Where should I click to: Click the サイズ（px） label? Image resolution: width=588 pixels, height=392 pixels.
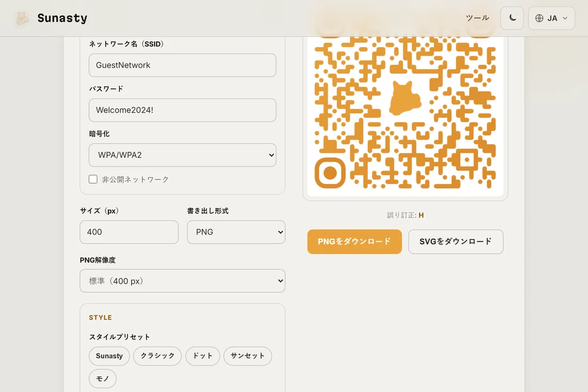click(x=99, y=211)
